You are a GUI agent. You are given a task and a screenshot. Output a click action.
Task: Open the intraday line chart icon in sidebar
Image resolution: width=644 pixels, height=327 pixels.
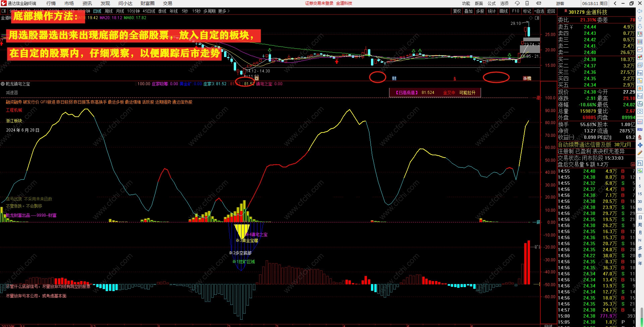point(640,50)
